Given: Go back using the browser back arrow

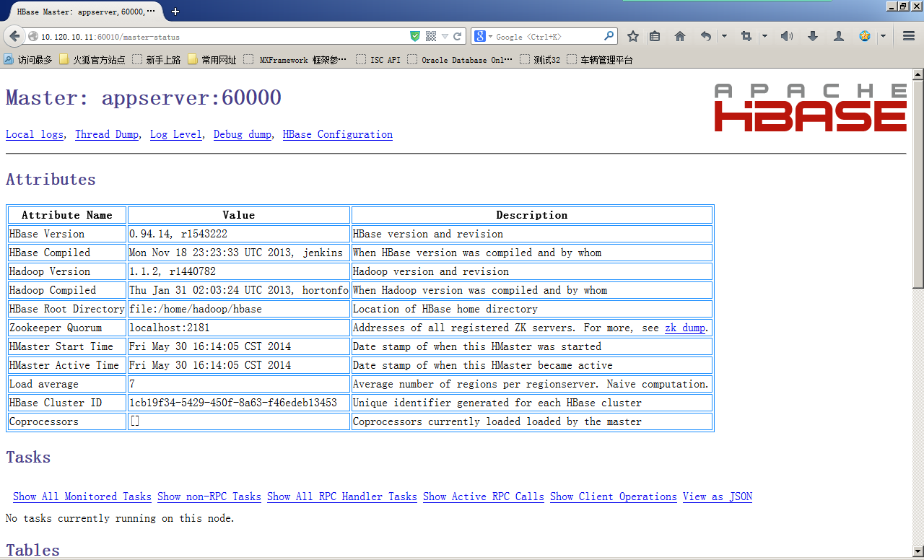Looking at the screenshot, I should 14,36.
